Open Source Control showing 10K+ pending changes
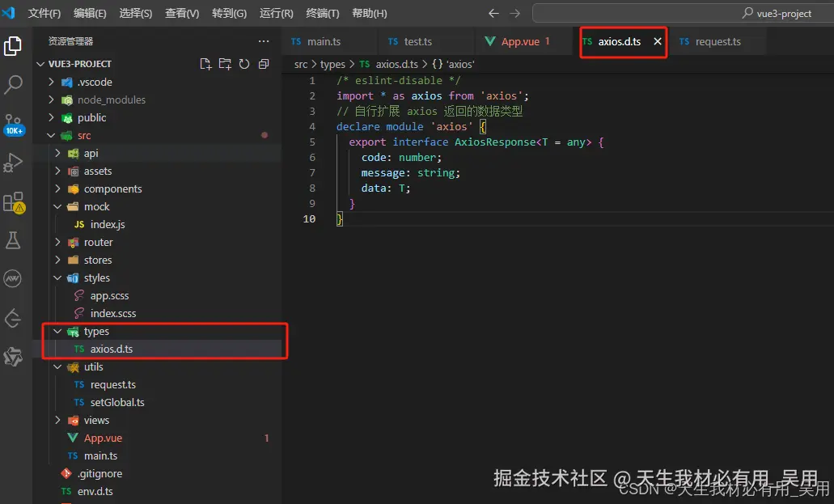Screen dimensions: 834x504 (x=14, y=123)
